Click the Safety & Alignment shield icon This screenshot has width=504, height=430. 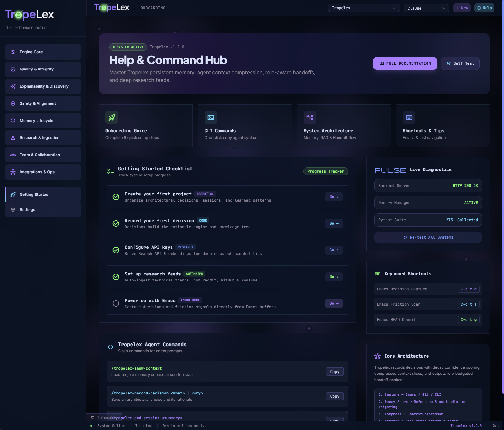pyautogui.click(x=13, y=103)
